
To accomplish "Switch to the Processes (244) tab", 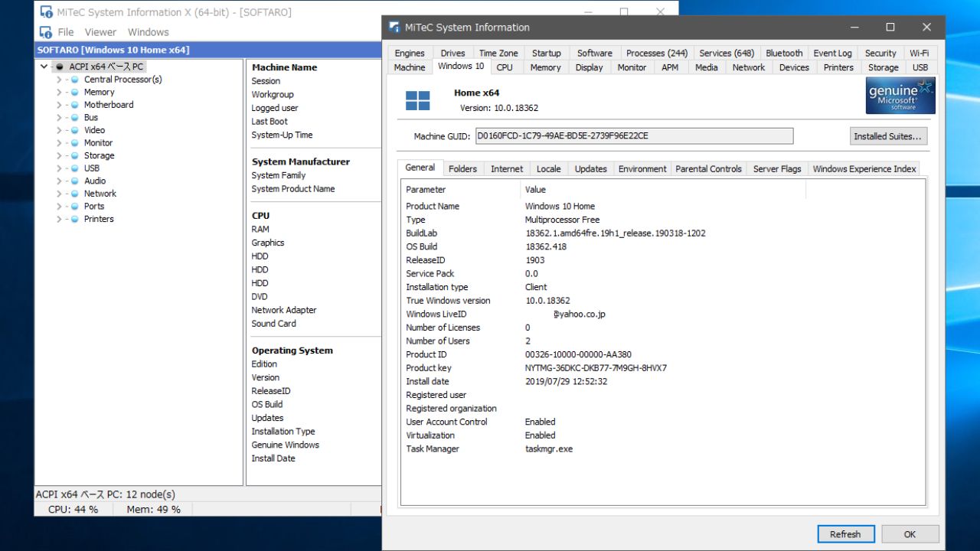I will (657, 53).
